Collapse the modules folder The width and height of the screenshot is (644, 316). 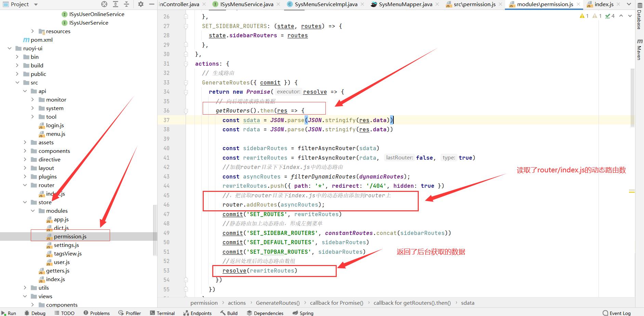point(32,211)
